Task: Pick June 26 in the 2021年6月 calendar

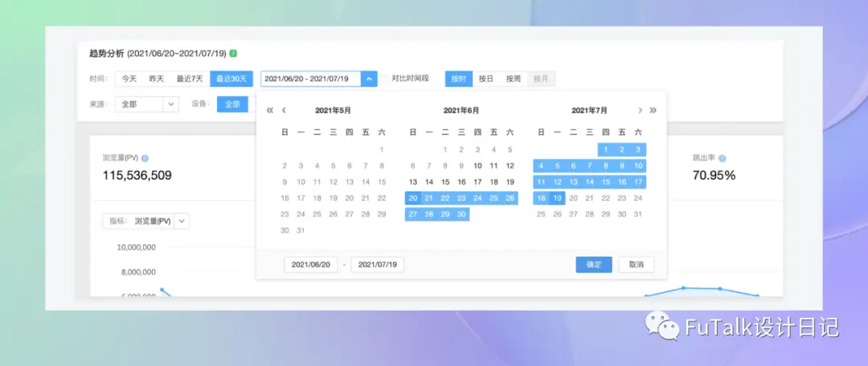Action: (510, 198)
